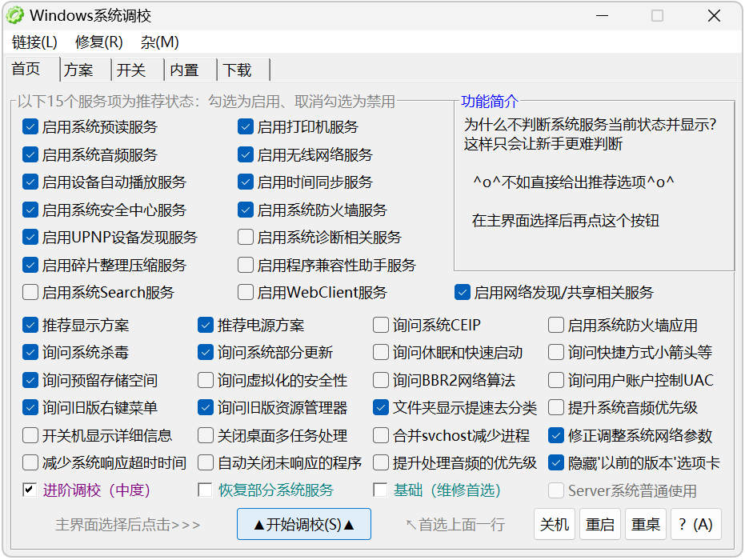Switch to the 开关 tab
Screen dimensions: 745x560
[138, 70]
